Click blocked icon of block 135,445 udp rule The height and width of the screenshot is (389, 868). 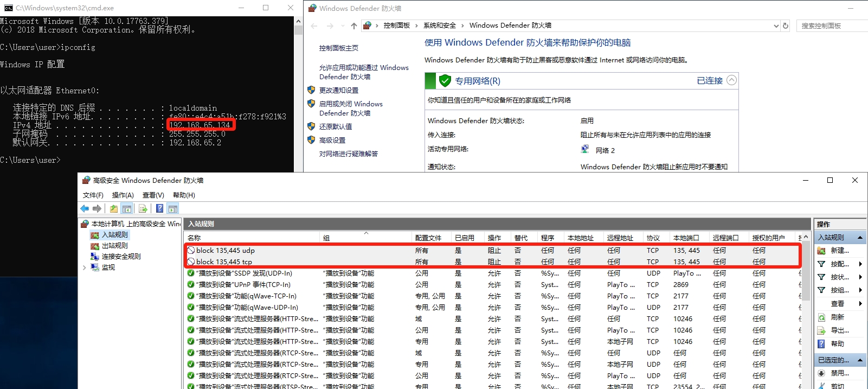(x=191, y=251)
